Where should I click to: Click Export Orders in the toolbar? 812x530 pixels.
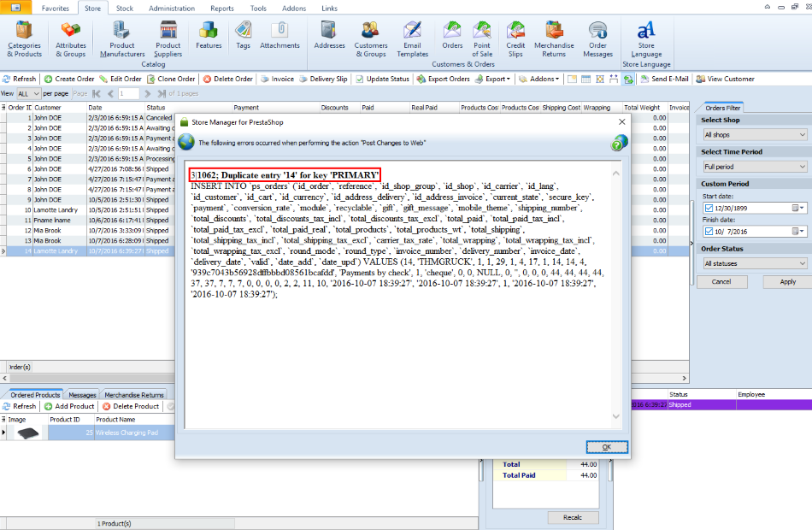pyautogui.click(x=444, y=79)
